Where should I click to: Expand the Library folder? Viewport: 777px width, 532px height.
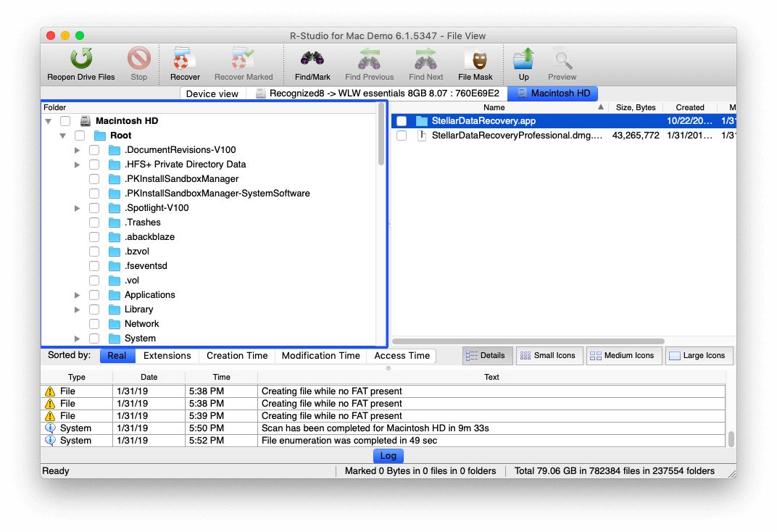[77, 309]
